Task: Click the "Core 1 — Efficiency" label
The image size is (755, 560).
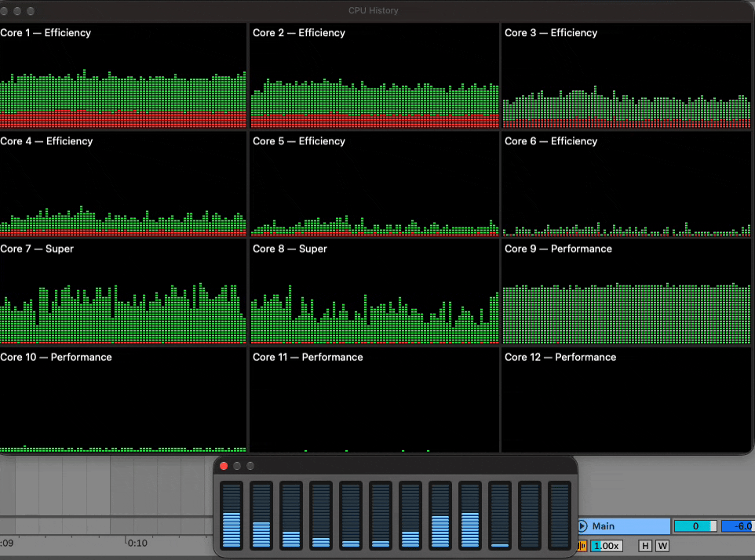Action: point(46,33)
